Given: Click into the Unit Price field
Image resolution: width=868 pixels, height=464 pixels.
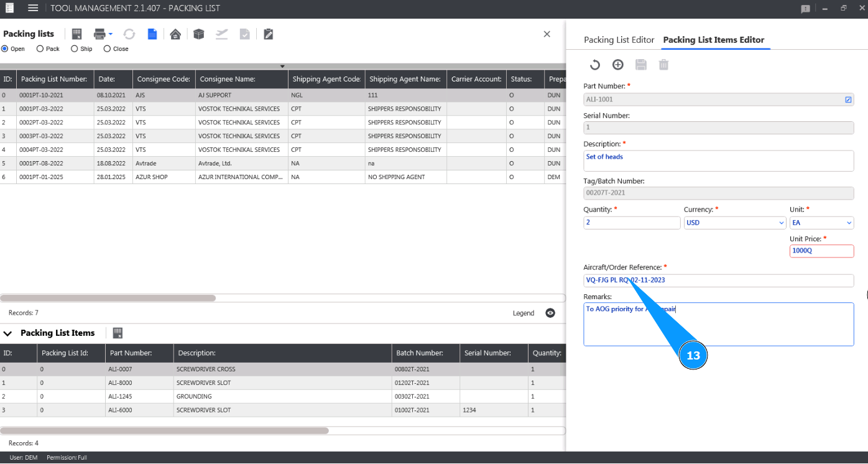Looking at the screenshot, I should coord(821,251).
